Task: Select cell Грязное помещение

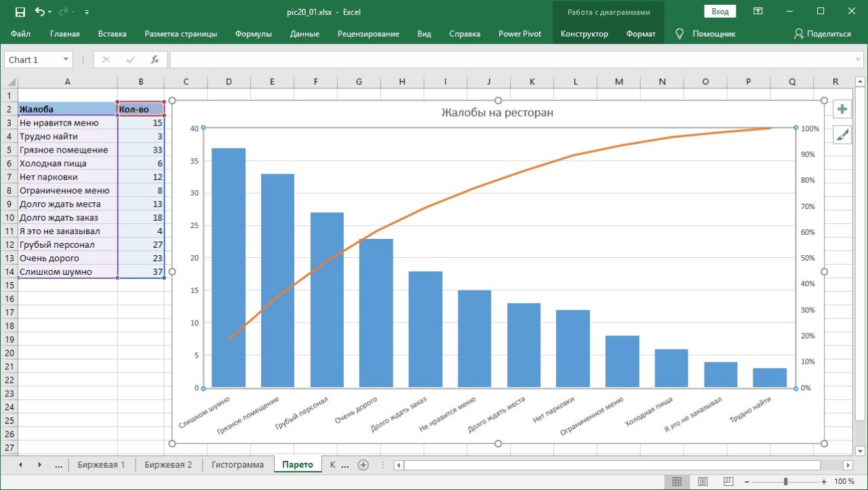Action: (x=67, y=149)
